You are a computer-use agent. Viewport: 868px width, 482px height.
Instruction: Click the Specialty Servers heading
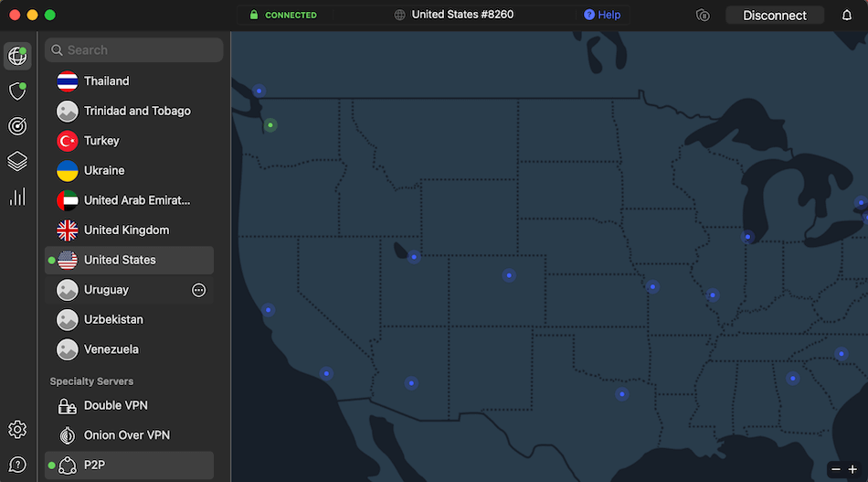91,381
